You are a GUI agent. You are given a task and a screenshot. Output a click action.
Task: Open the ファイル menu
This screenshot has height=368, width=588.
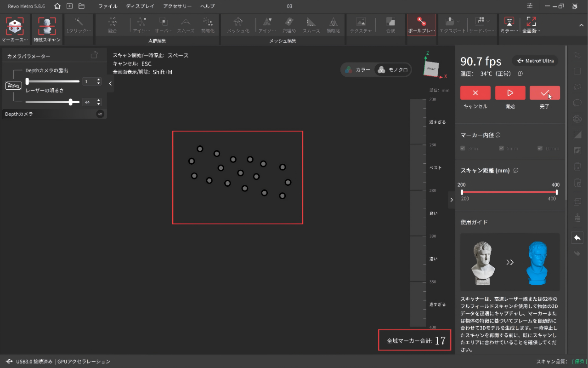[x=107, y=6]
